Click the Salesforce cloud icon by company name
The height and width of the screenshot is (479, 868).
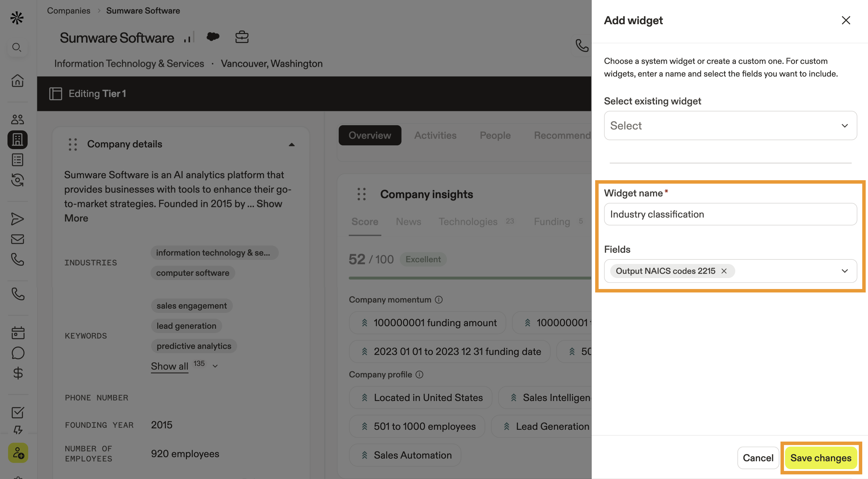click(x=213, y=36)
